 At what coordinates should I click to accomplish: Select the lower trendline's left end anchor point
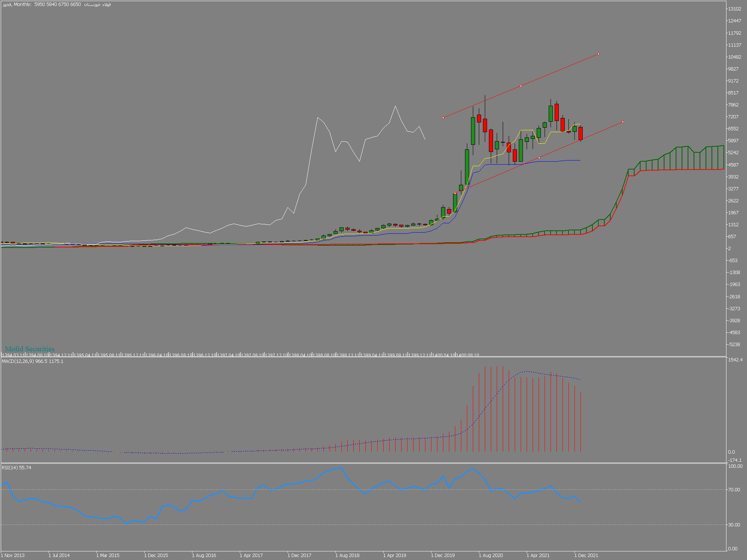pyautogui.click(x=455, y=193)
